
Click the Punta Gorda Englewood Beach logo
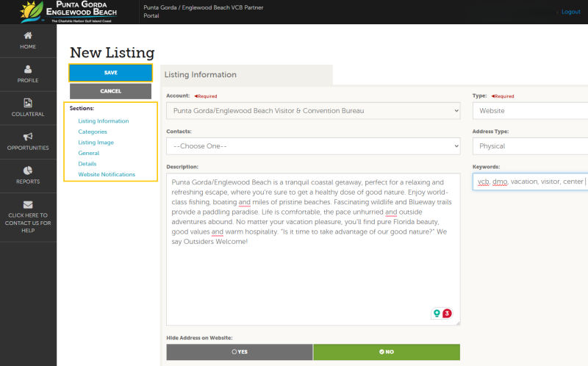pos(69,12)
